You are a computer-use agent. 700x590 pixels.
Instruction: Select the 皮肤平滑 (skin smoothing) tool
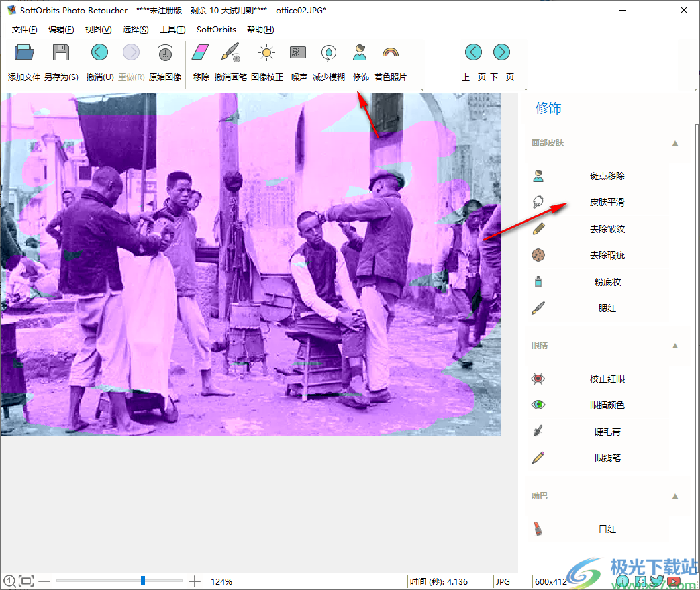(606, 202)
